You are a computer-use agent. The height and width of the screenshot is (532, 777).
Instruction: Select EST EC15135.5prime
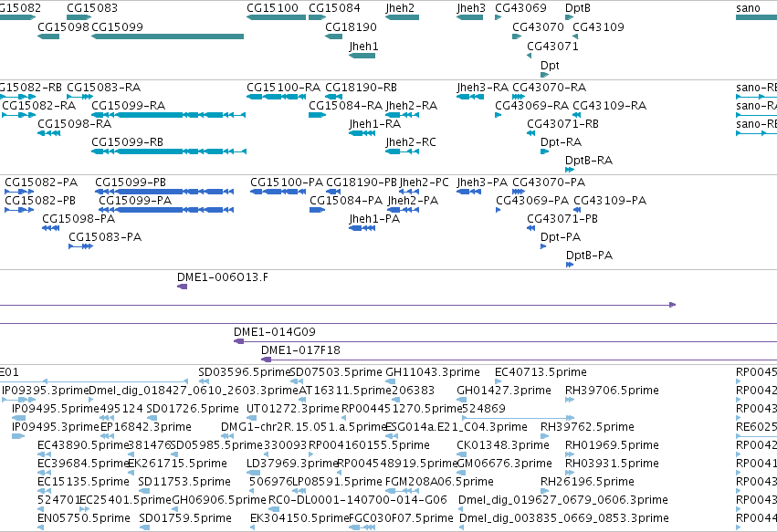44,491
